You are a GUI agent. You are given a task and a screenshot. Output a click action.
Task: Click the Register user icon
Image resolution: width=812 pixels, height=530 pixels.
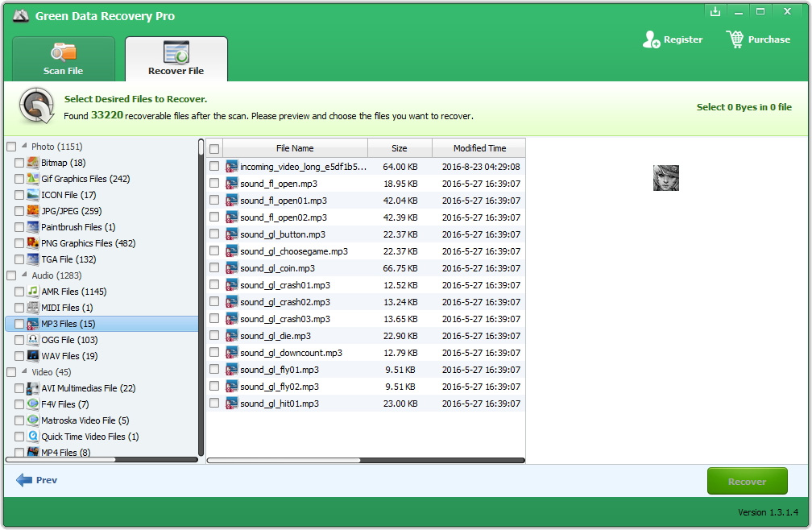(x=651, y=39)
